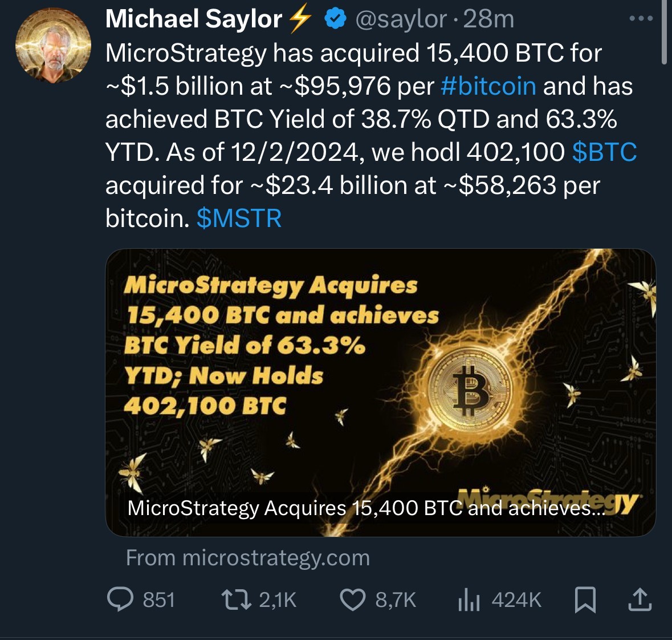
Task: Open the view analytics bar chart icon
Action: [469, 600]
